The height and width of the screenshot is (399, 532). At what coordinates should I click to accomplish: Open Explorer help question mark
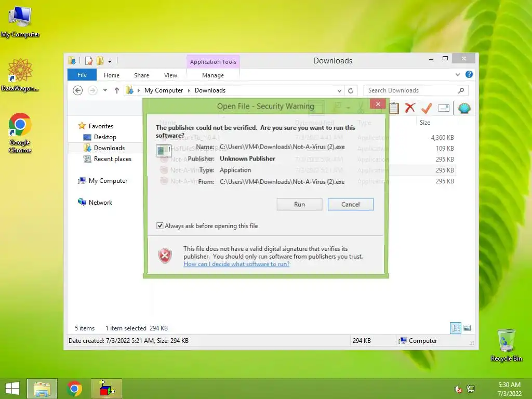tap(469, 74)
